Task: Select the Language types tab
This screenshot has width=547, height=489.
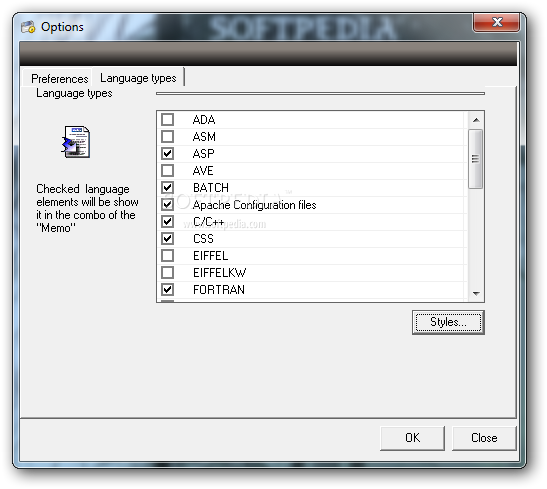Action: click(138, 78)
